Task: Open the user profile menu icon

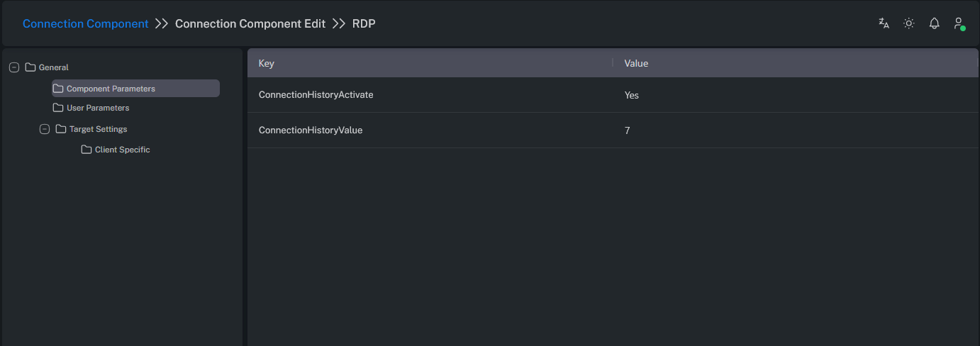Action: pos(959,23)
